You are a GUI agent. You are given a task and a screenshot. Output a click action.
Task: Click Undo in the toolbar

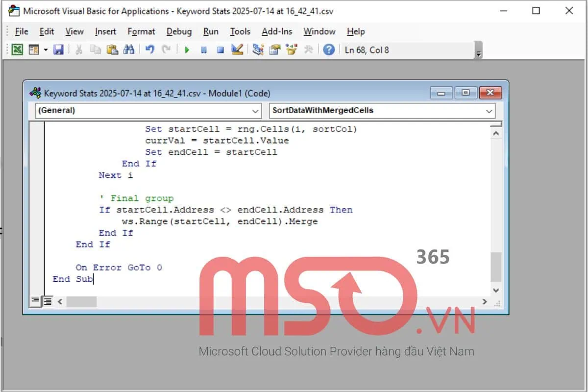tap(150, 49)
